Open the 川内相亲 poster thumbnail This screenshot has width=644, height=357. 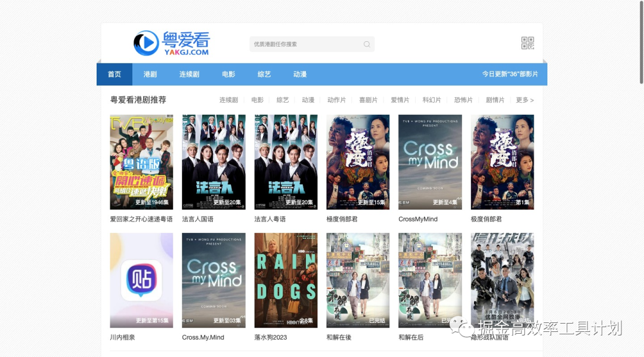click(x=142, y=281)
